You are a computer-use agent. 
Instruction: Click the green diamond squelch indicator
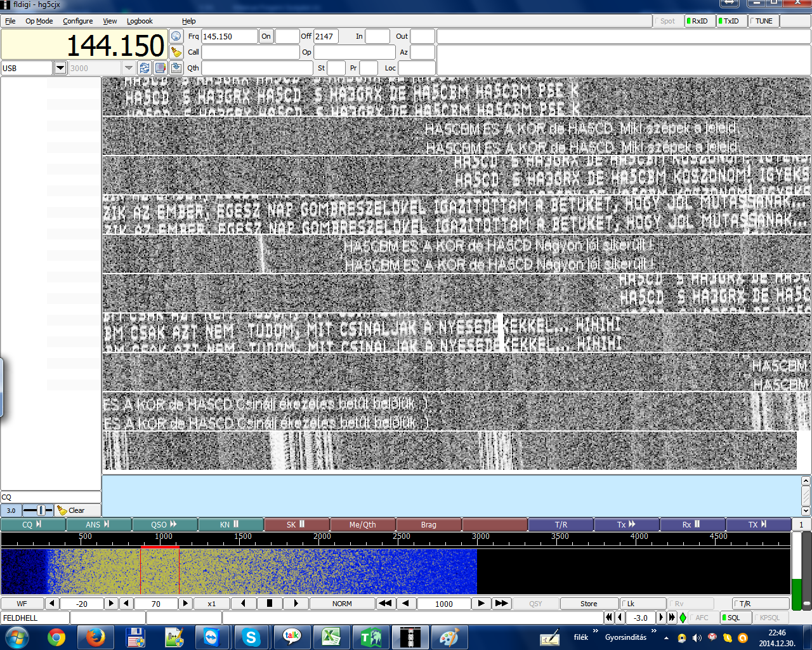(683, 618)
